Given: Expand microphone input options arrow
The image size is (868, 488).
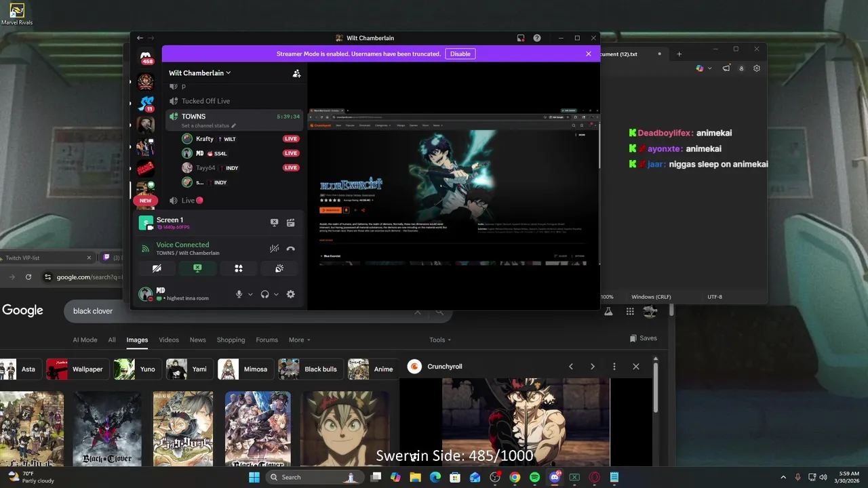Looking at the screenshot, I should (x=250, y=294).
